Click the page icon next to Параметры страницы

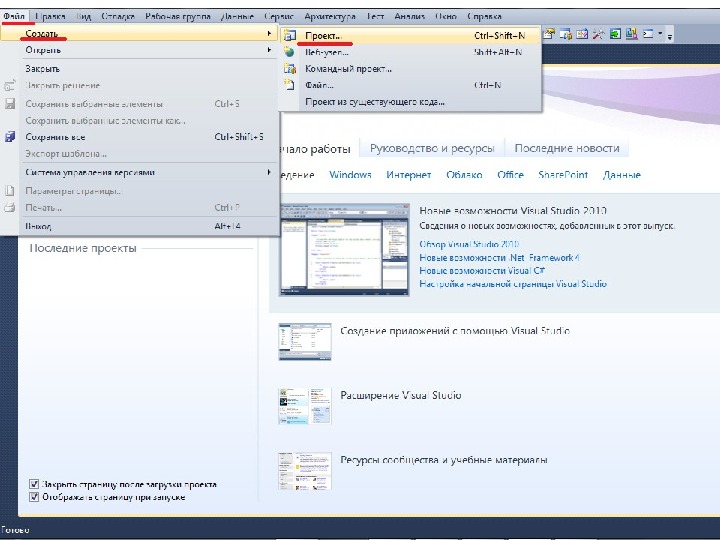click(x=10, y=191)
